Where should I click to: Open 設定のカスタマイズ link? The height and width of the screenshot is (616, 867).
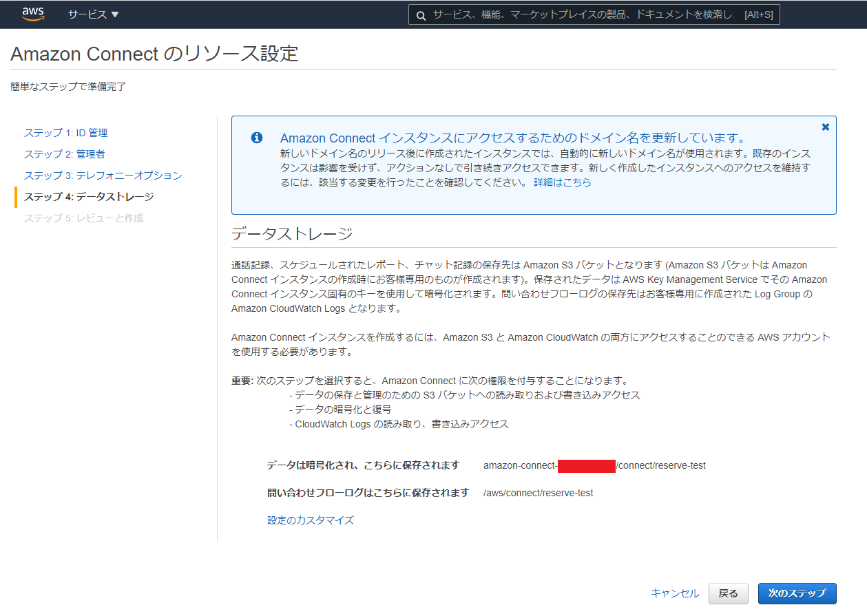[x=311, y=520]
